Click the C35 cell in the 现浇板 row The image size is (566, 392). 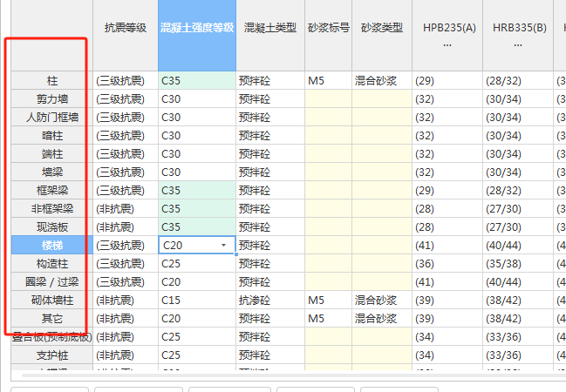click(197, 227)
